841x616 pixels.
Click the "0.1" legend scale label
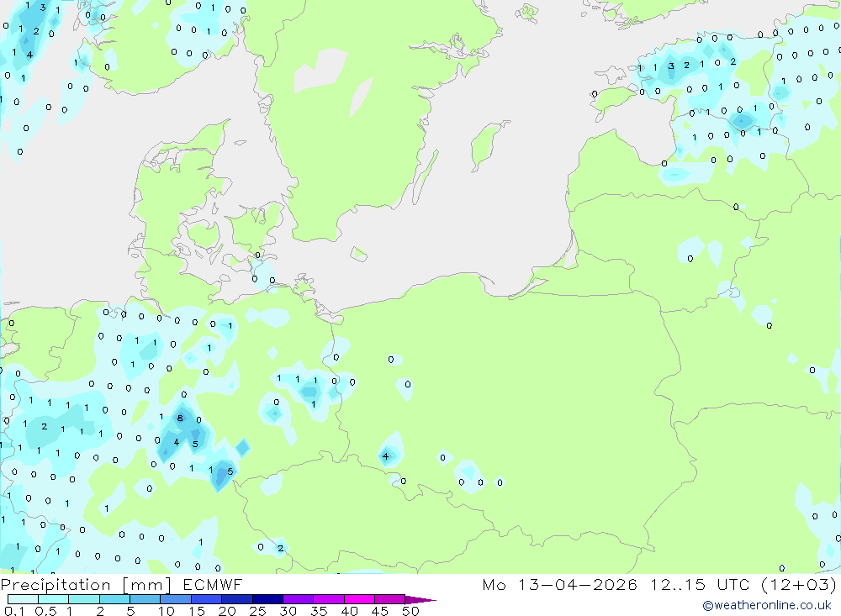tap(14, 611)
